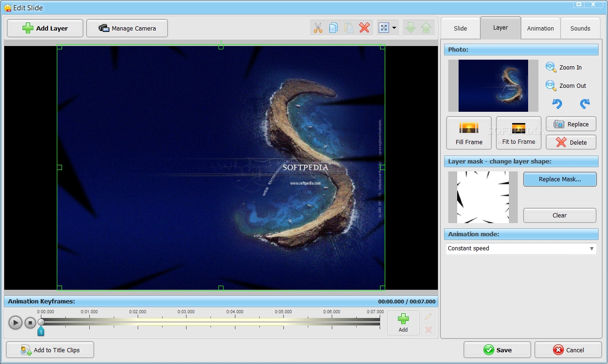
Task: Click Add to Title Clips
Action: point(50,350)
